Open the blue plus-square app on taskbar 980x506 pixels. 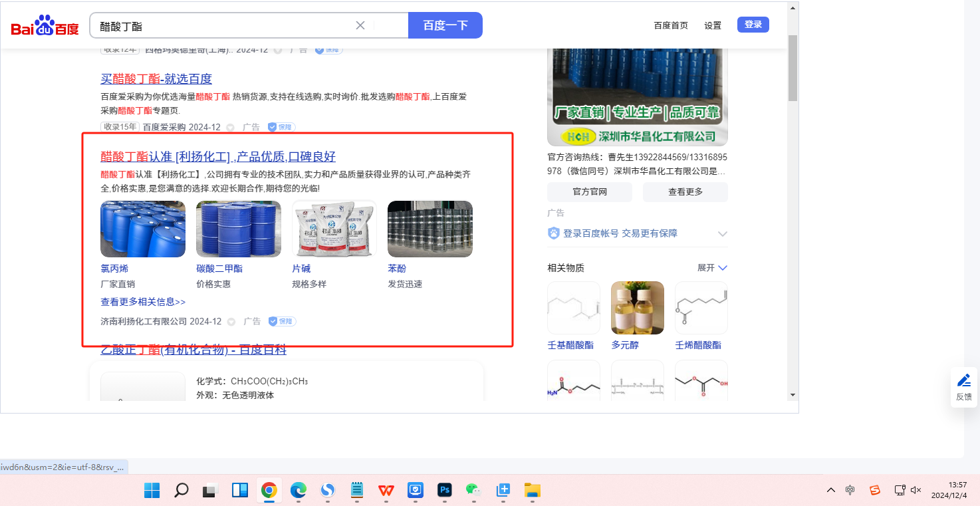503,490
